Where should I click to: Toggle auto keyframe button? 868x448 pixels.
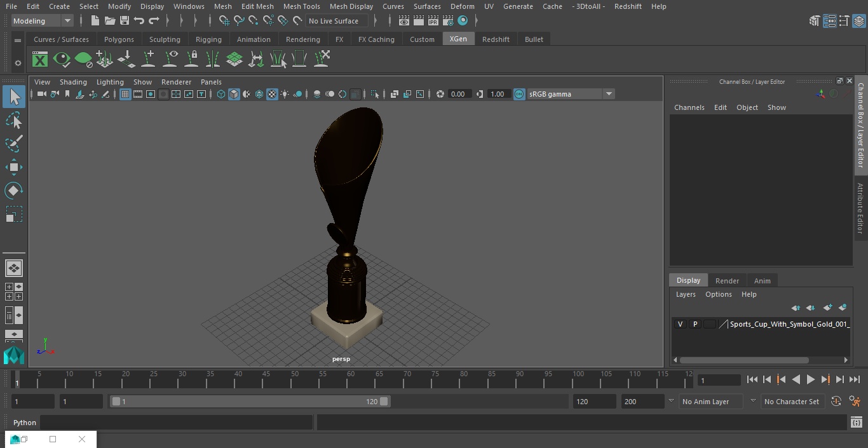[x=836, y=402]
